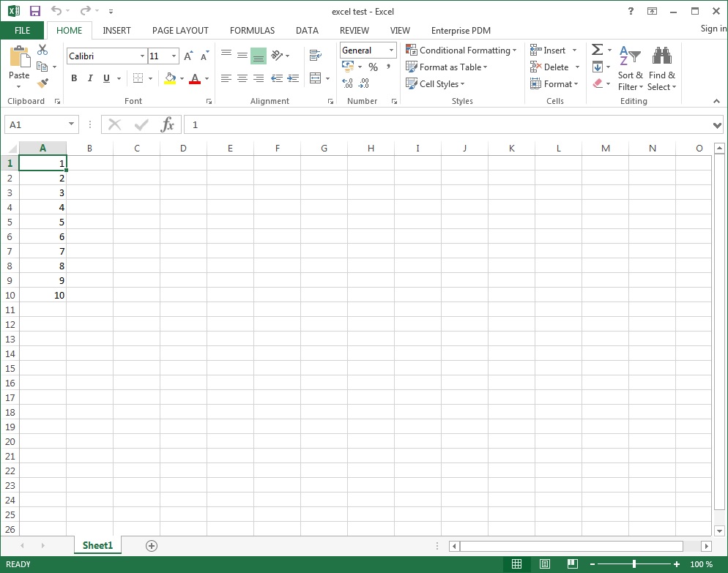This screenshot has height=573, width=728.
Task: Save the workbook with the floppy disk icon
Action: pyautogui.click(x=35, y=12)
